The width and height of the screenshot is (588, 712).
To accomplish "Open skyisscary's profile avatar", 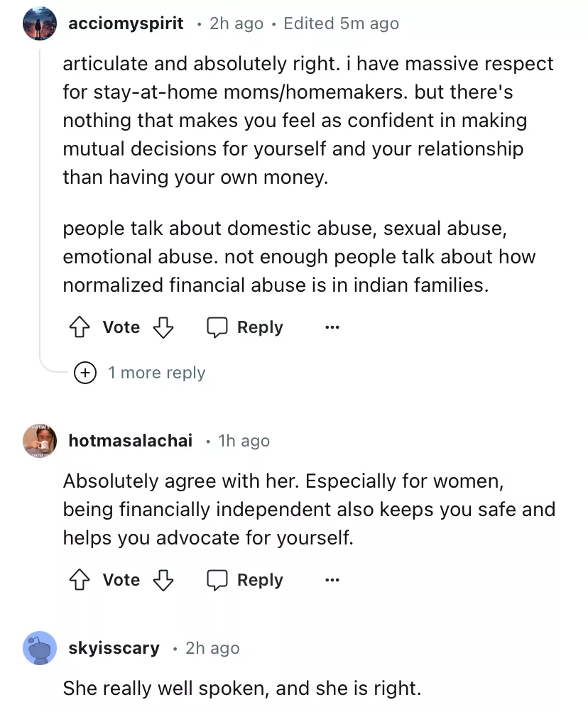I will (40, 648).
